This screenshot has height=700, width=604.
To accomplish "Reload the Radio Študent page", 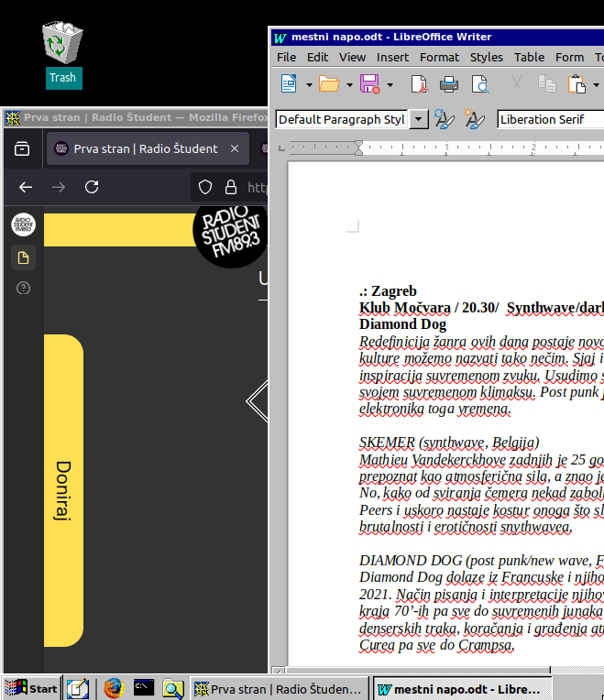I will pyautogui.click(x=92, y=187).
